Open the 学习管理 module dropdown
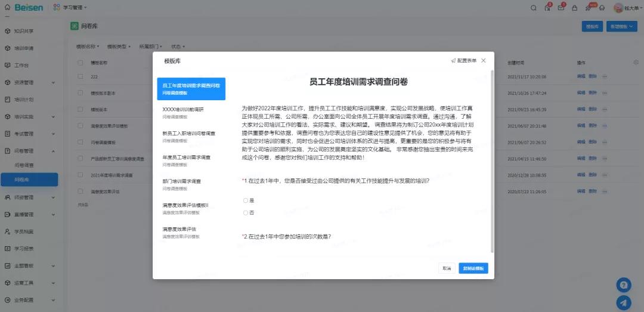Screen dimensions: 644x312 pos(75,8)
